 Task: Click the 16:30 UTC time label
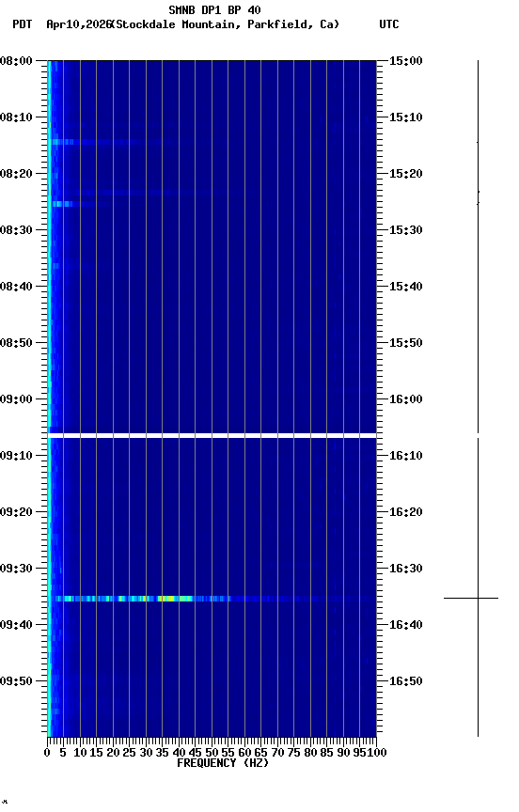pos(406,569)
